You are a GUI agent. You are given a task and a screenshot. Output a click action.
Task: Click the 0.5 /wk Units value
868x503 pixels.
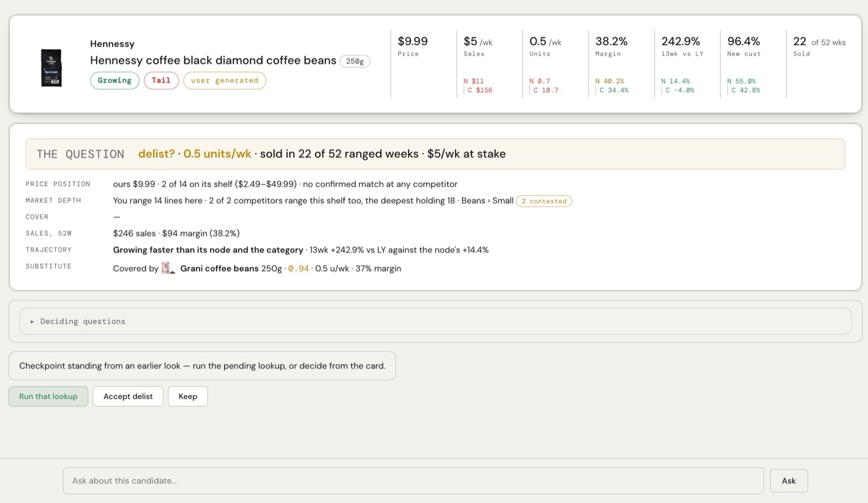(x=545, y=41)
